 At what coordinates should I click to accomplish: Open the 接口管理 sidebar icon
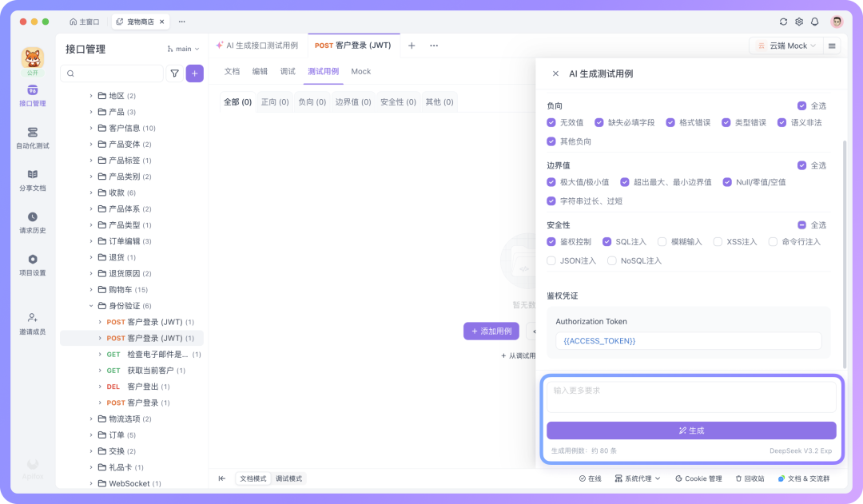click(33, 94)
